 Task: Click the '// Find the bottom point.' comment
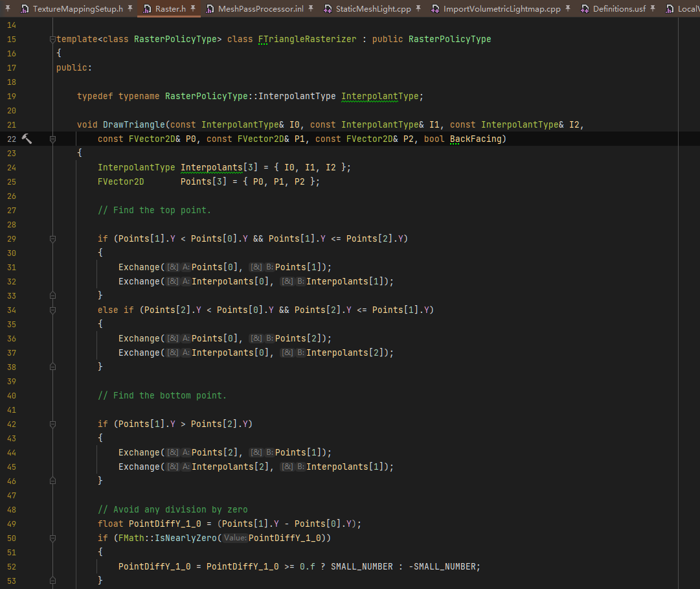pyautogui.click(x=162, y=396)
